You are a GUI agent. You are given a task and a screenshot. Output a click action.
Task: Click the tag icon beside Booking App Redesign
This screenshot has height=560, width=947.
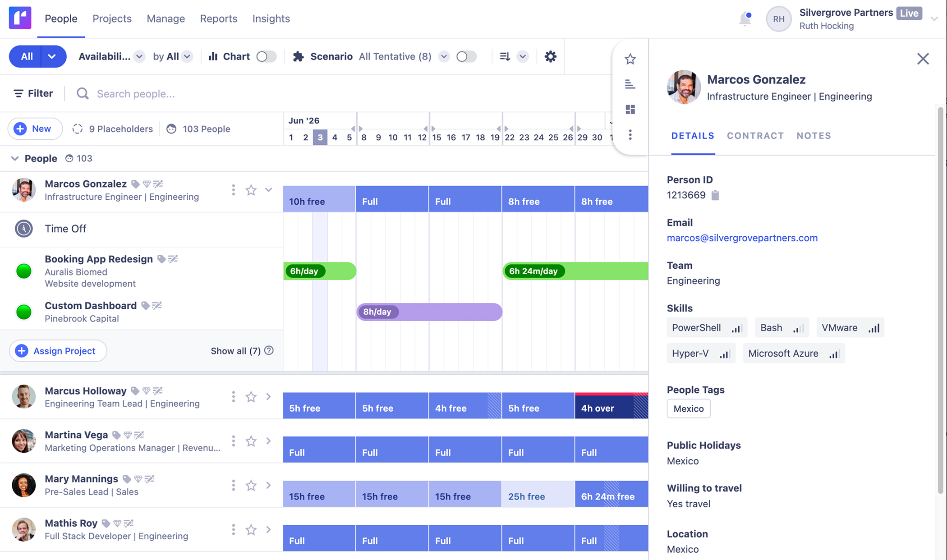pos(161,259)
